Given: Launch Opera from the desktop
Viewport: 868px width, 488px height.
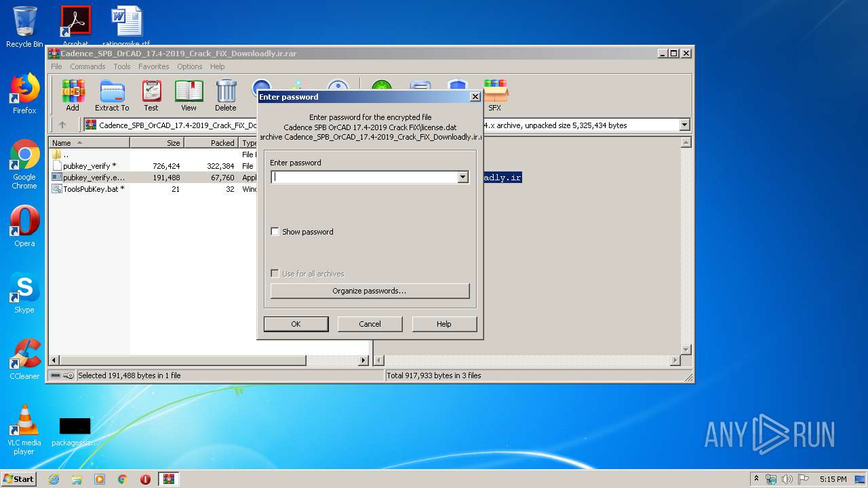Looking at the screenshot, I should pyautogui.click(x=24, y=226).
